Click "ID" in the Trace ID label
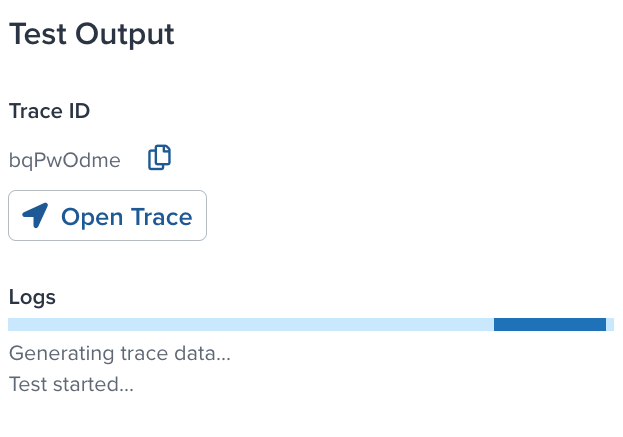Image resolution: width=623 pixels, height=437 pixels. pyautogui.click(x=78, y=111)
